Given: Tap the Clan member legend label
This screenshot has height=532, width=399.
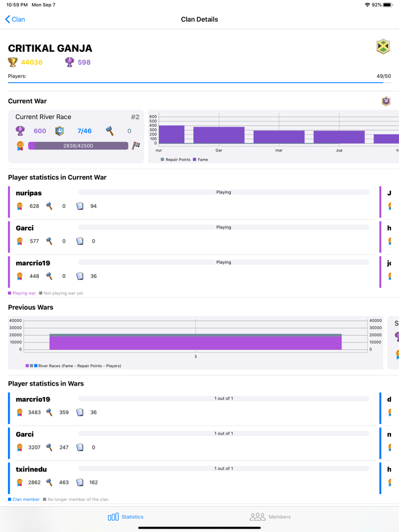Looking at the screenshot, I should click(x=26, y=500).
